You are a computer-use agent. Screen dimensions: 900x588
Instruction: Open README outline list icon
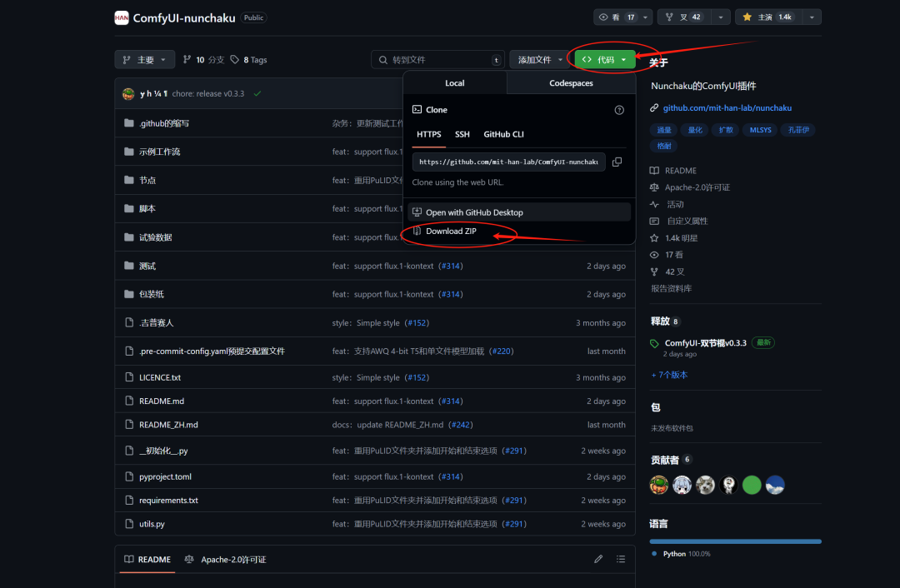pyautogui.click(x=621, y=559)
